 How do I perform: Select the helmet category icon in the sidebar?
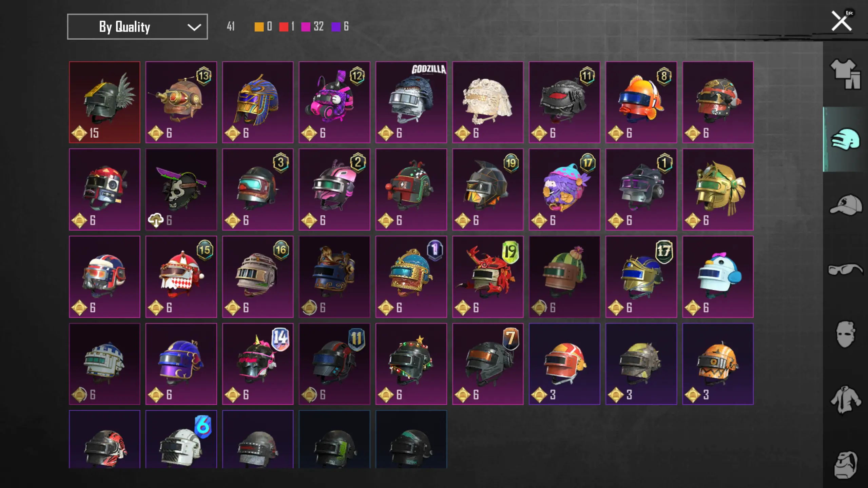pyautogui.click(x=845, y=139)
